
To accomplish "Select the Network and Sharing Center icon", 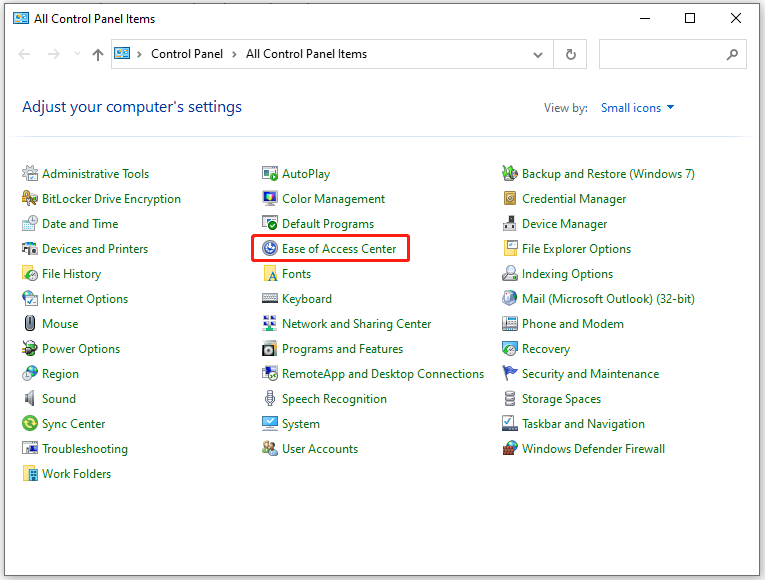I will coord(270,324).
